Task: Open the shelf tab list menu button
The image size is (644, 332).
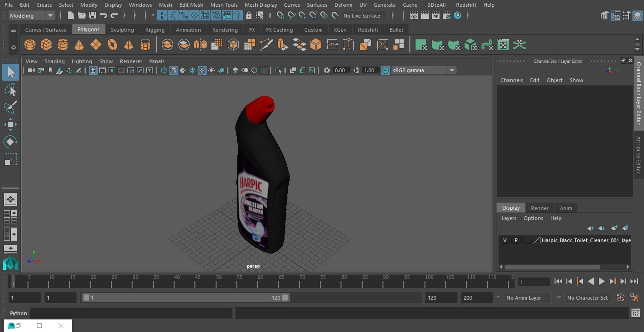Action: pos(13,30)
